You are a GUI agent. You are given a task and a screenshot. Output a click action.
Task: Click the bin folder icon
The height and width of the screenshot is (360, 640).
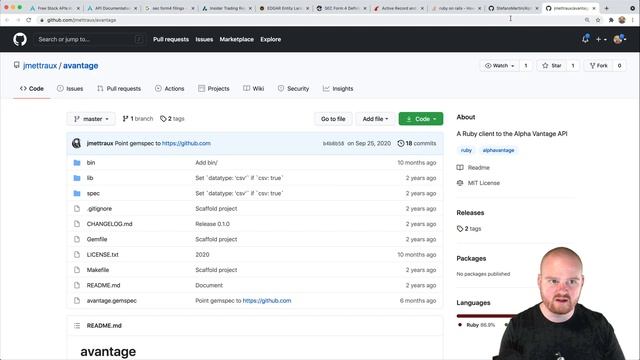pyautogui.click(x=77, y=162)
